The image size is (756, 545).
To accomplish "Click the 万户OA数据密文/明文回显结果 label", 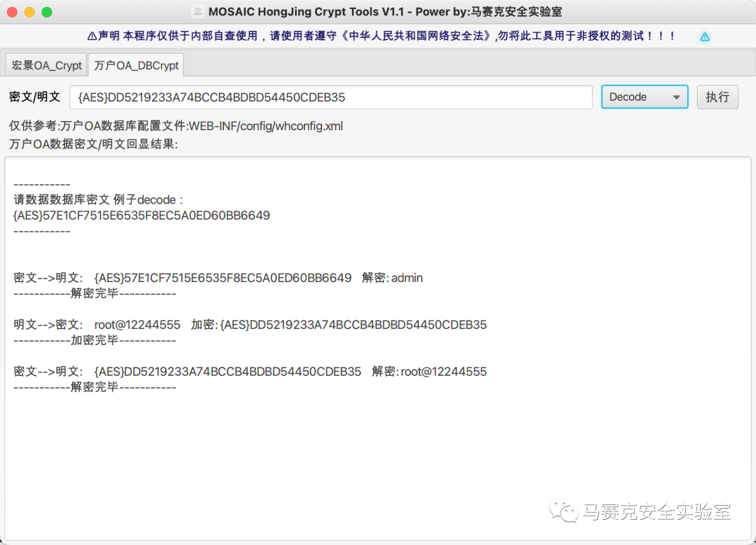I will click(x=94, y=144).
